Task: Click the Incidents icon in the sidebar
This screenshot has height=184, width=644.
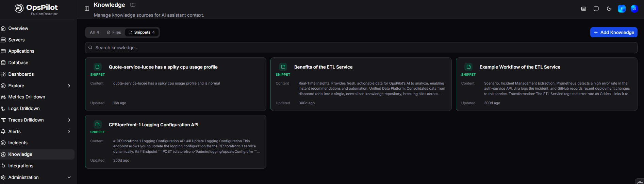Action: (x=3, y=143)
